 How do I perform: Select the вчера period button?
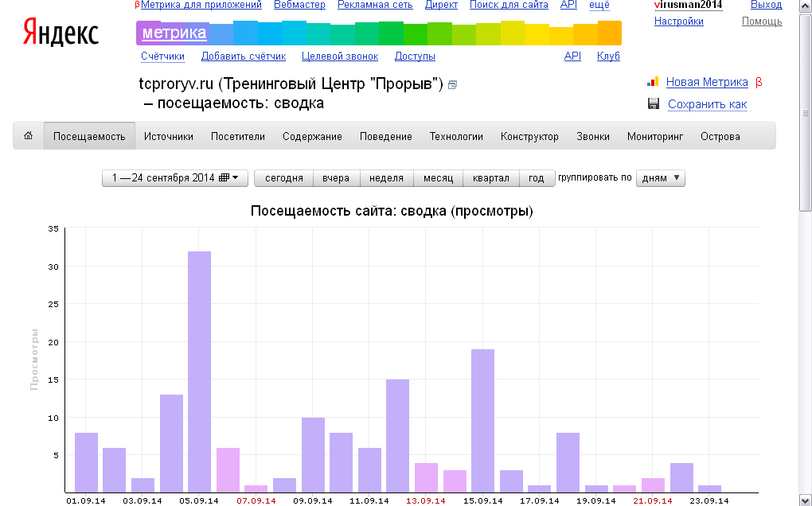click(336, 178)
